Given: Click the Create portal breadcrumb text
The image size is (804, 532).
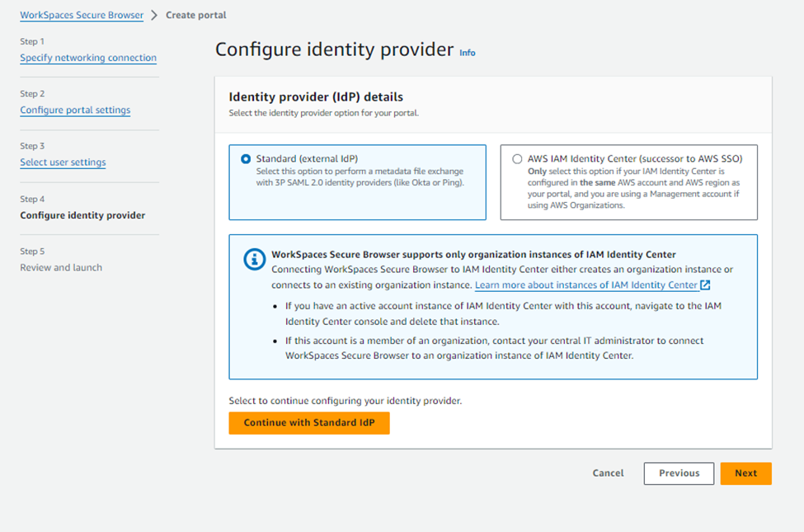Looking at the screenshot, I should (x=196, y=15).
